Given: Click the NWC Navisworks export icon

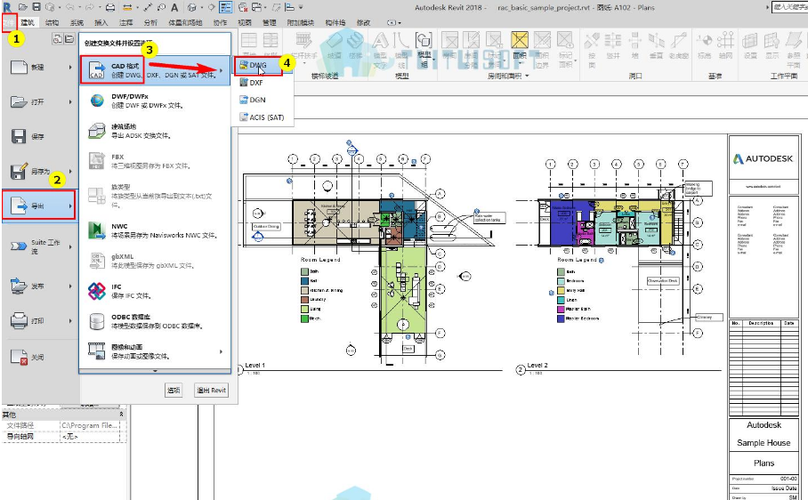Looking at the screenshot, I should coord(97,231).
